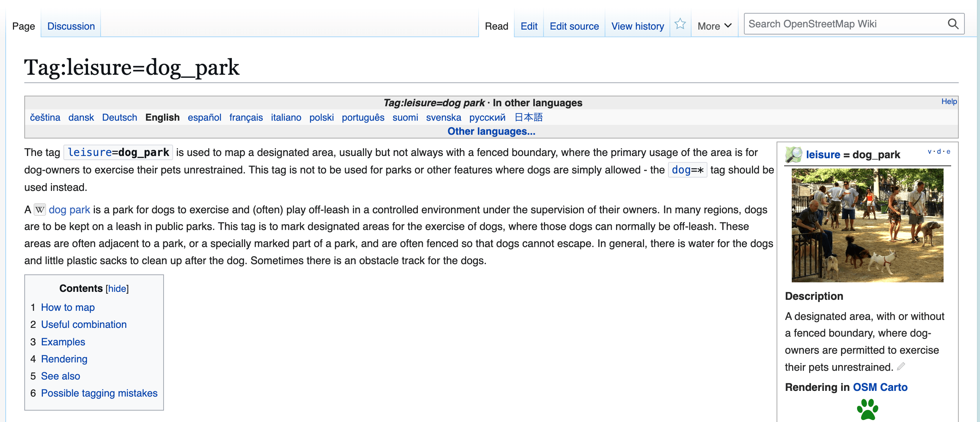The image size is (980, 422).
Task: Click the green paw rendering icon
Action: pos(867,409)
